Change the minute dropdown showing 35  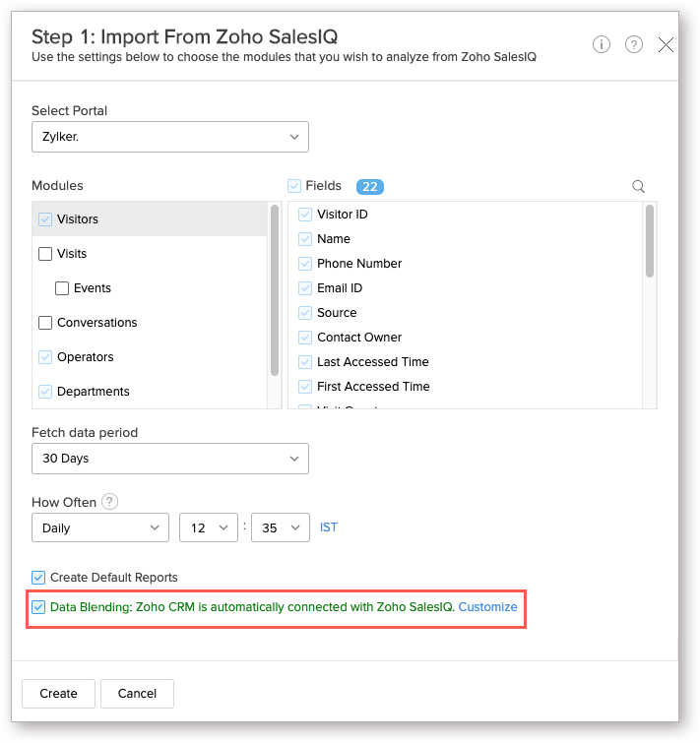[x=281, y=527]
